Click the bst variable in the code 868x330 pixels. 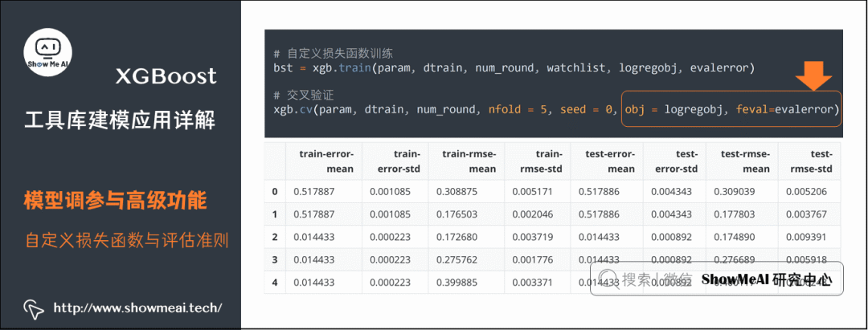tap(282, 68)
